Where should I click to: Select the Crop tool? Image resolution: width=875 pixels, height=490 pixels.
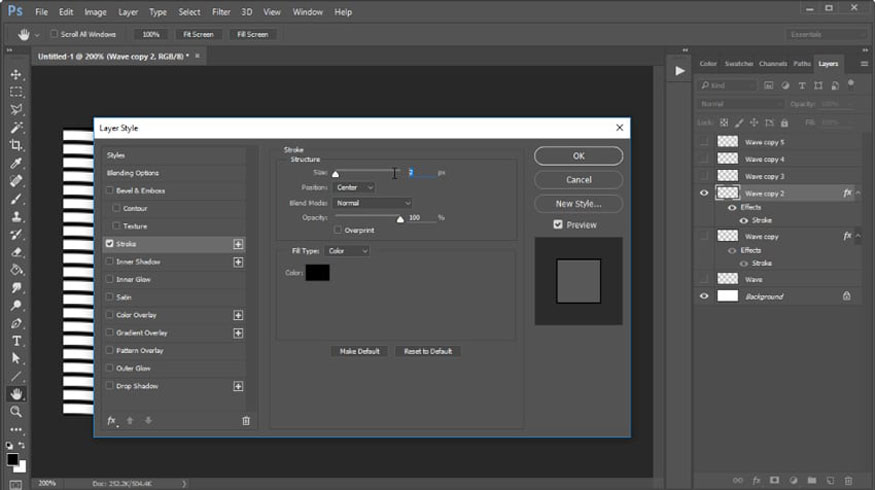[16, 146]
